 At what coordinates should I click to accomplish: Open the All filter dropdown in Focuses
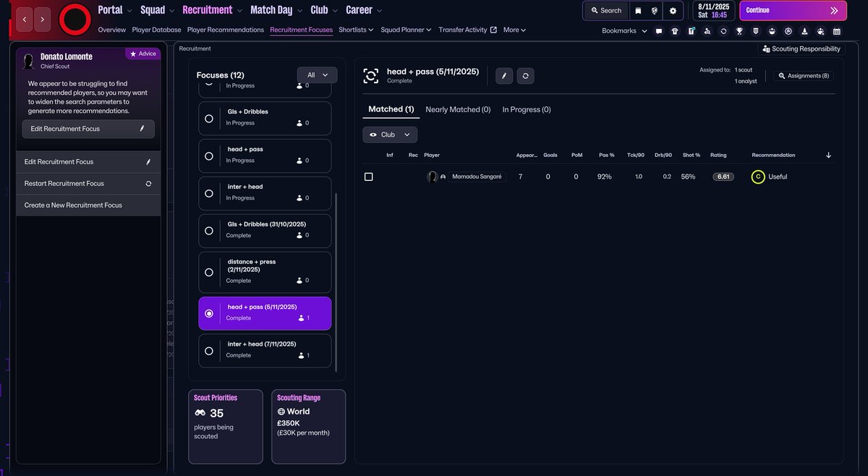[317, 75]
